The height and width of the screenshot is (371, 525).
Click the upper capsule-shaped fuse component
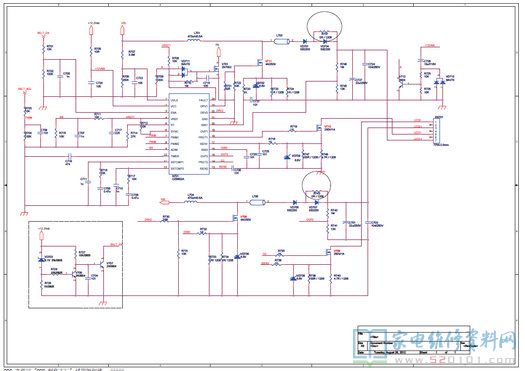click(x=282, y=42)
